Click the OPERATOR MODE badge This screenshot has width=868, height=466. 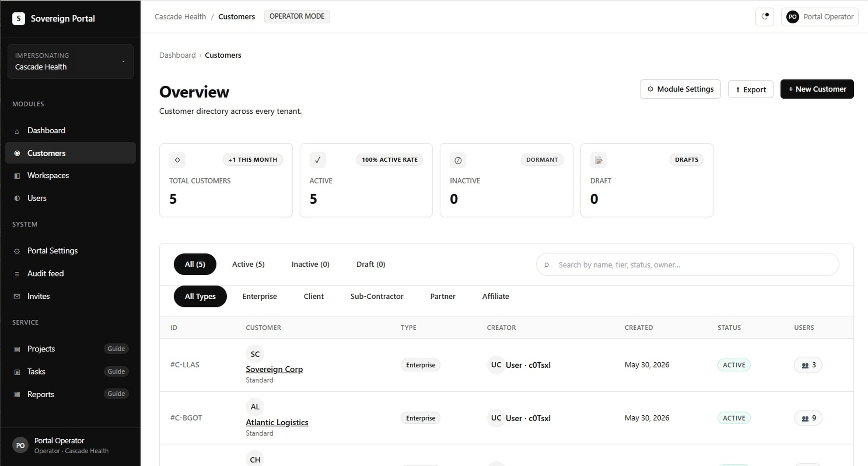pos(297,17)
